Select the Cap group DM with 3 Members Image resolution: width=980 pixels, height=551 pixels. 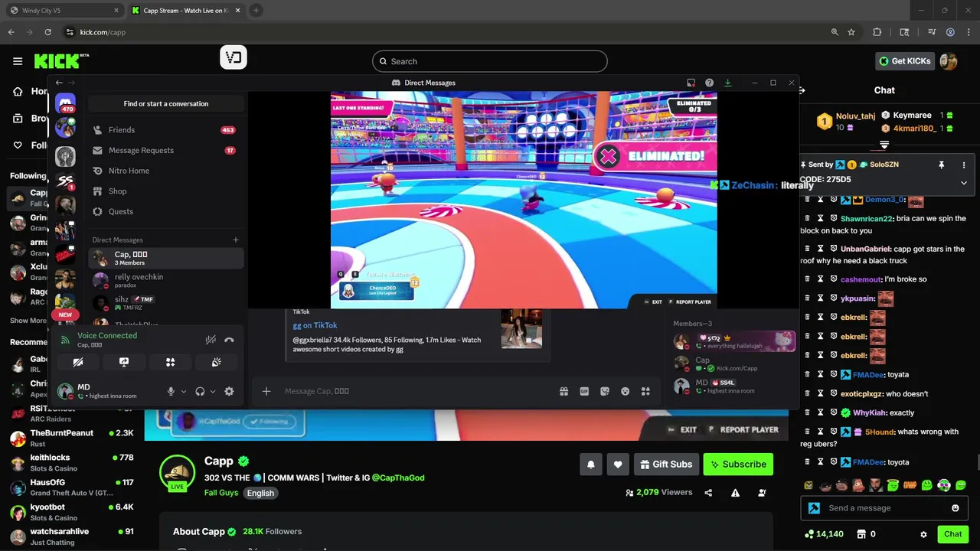pyautogui.click(x=166, y=258)
